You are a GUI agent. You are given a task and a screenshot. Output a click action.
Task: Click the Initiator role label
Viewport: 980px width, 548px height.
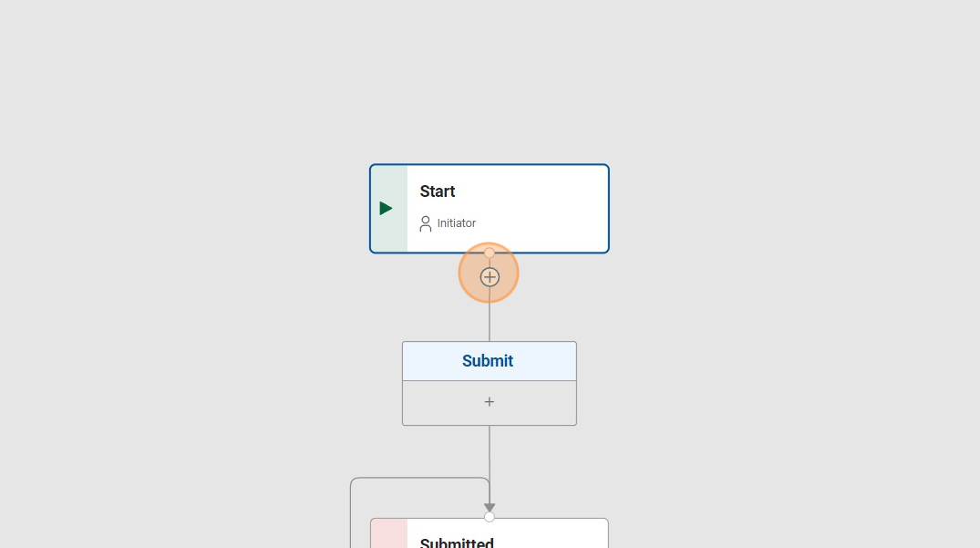pyautogui.click(x=457, y=223)
